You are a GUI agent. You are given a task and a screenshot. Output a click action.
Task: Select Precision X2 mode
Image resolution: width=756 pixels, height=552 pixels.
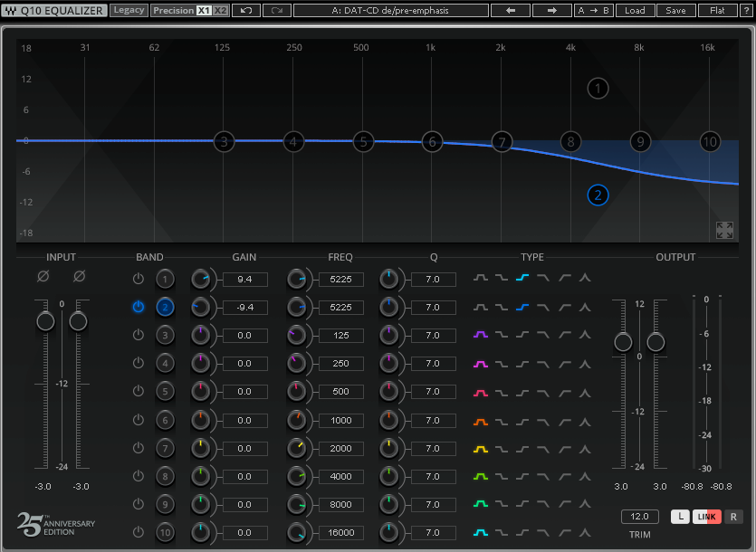click(x=220, y=10)
